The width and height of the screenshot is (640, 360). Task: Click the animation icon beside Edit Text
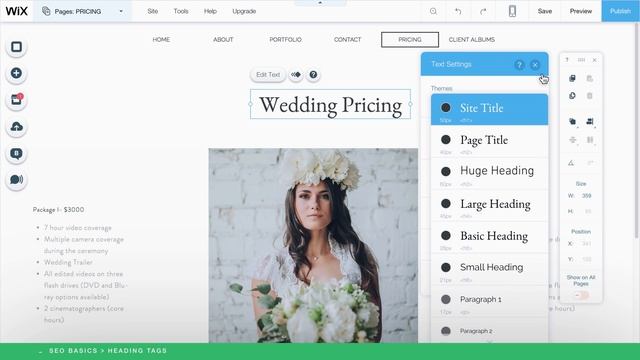point(296,75)
